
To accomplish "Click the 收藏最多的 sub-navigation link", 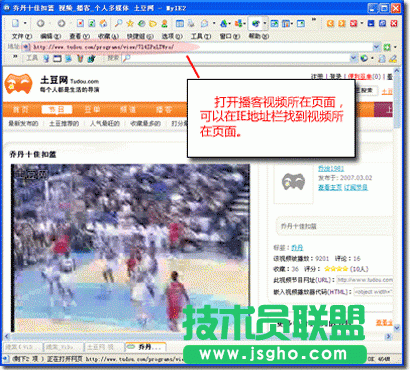I will 145,123.
